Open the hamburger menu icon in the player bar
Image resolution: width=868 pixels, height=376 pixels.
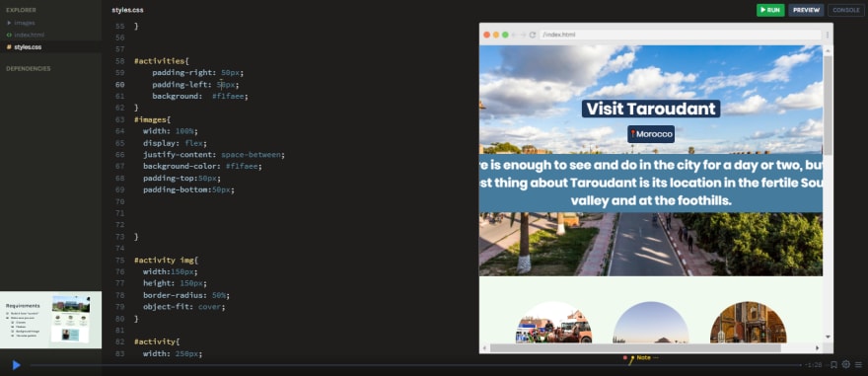pos(858,364)
